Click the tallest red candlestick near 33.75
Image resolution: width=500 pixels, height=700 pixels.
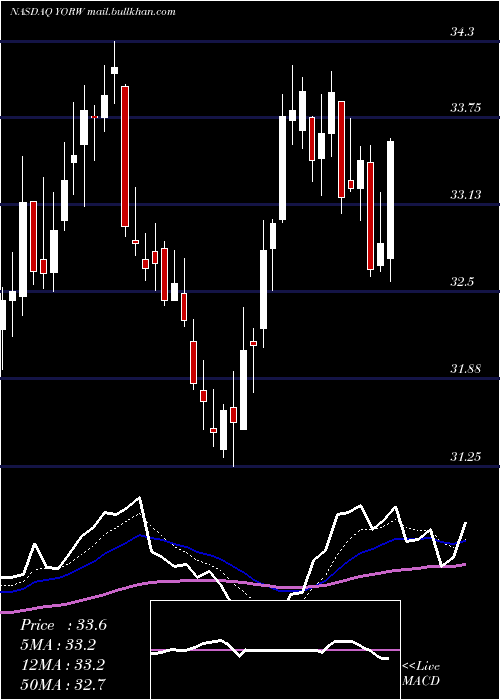pos(125,157)
